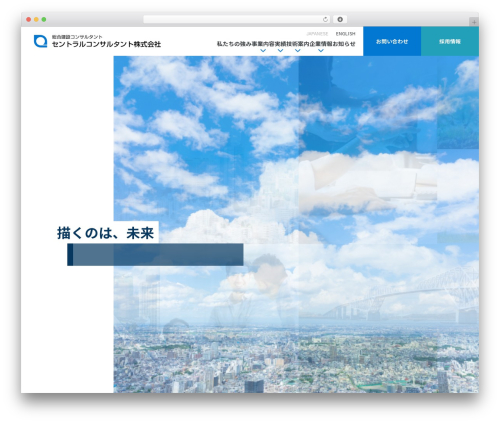500x423 pixels.
Task: Click the 採用情報 recruitment button
Action: click(x=450, y=41)
